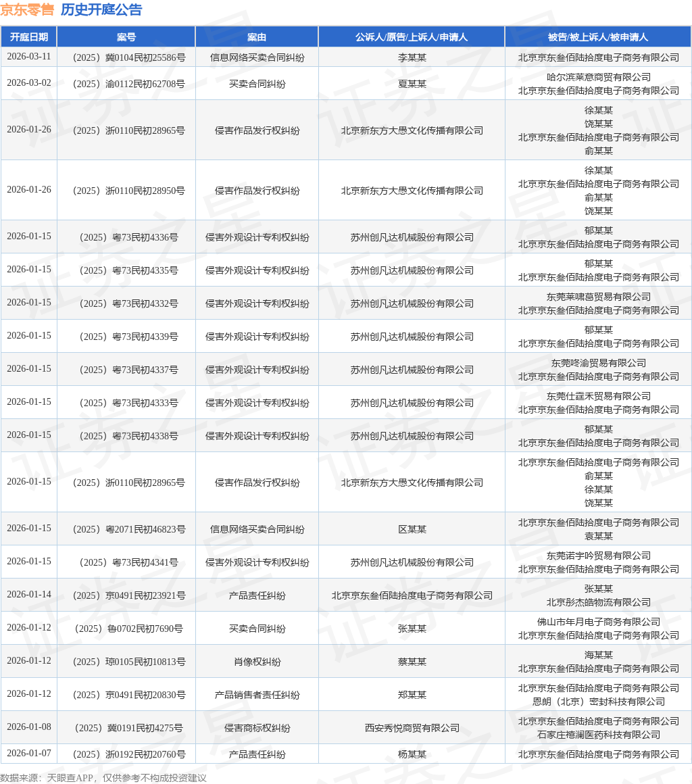This screenshot has width=692, height=784.
Task: Click plaintiff 郑某某
Action: [412, 695]
